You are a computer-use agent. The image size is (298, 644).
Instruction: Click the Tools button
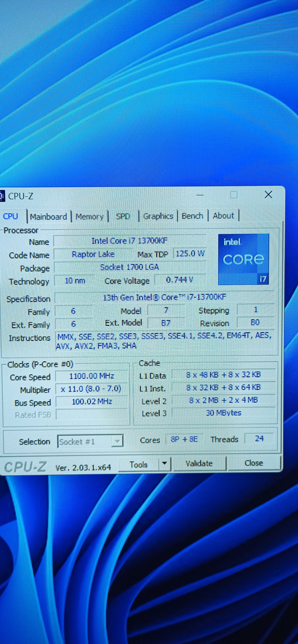click(x=139, y=464)
